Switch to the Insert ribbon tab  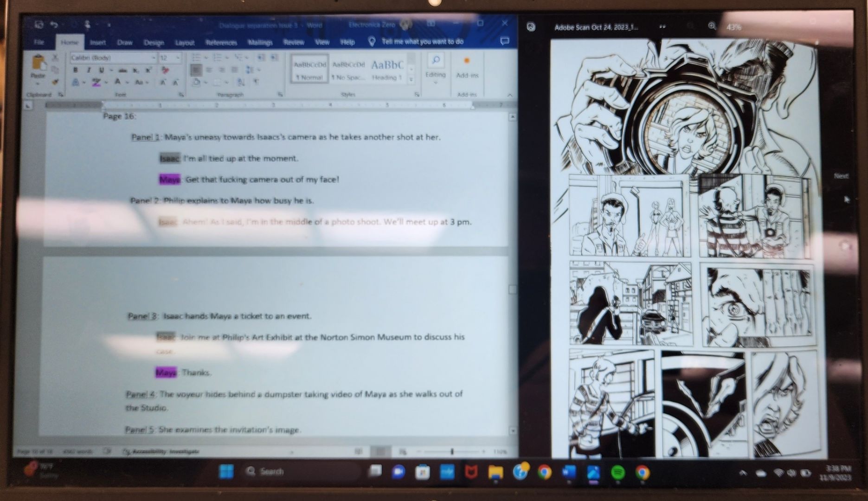(97, 42)
